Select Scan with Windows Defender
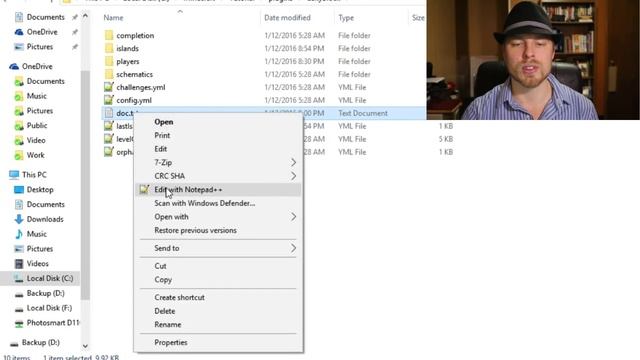 pos(204,203)
